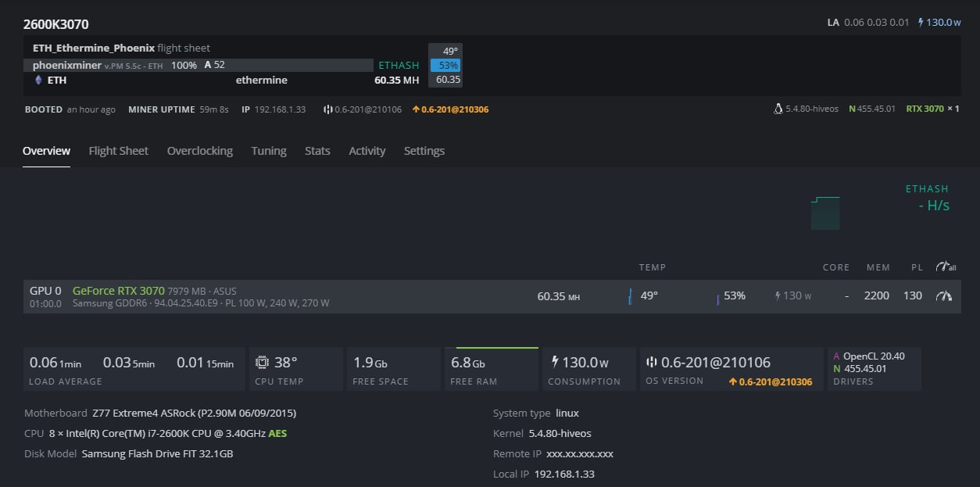
Task: Click the LA 0.06 0.03 0.01 readout
Action: (868, 22)
